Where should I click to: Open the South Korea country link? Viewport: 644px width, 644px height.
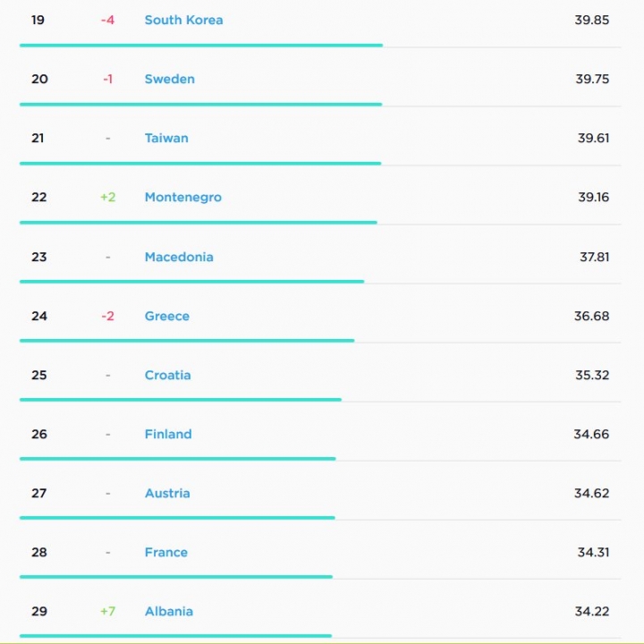point(183,20)
